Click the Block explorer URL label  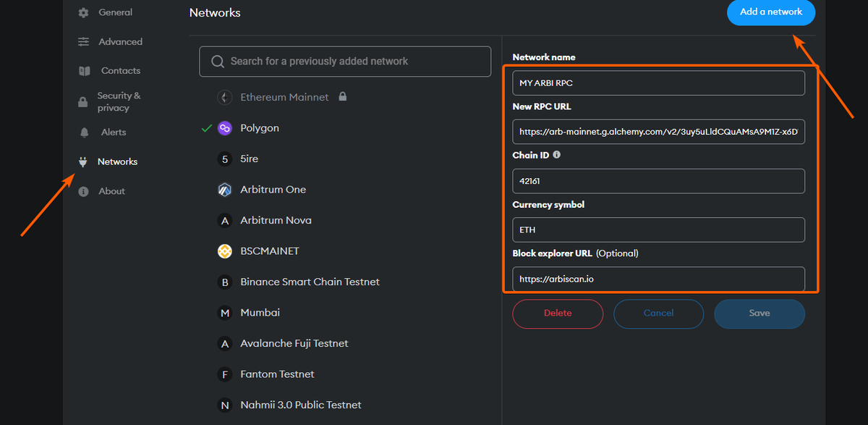tap(575, 253)
